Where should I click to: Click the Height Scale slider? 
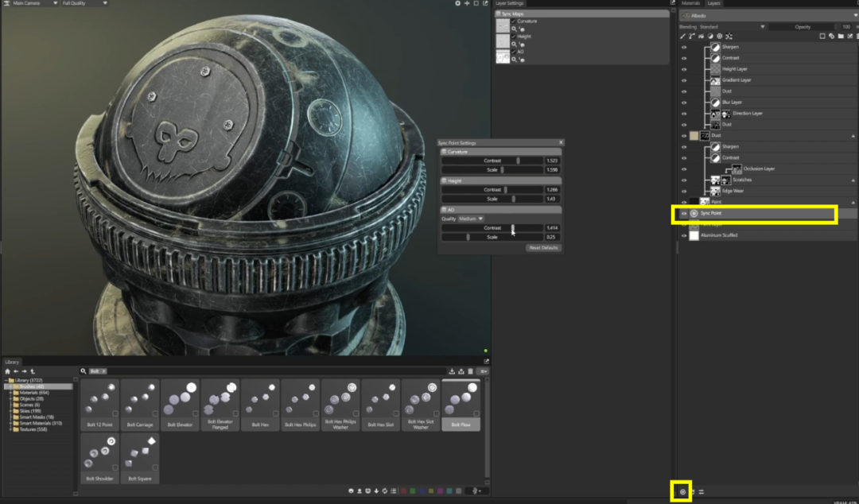click(492, 199)
